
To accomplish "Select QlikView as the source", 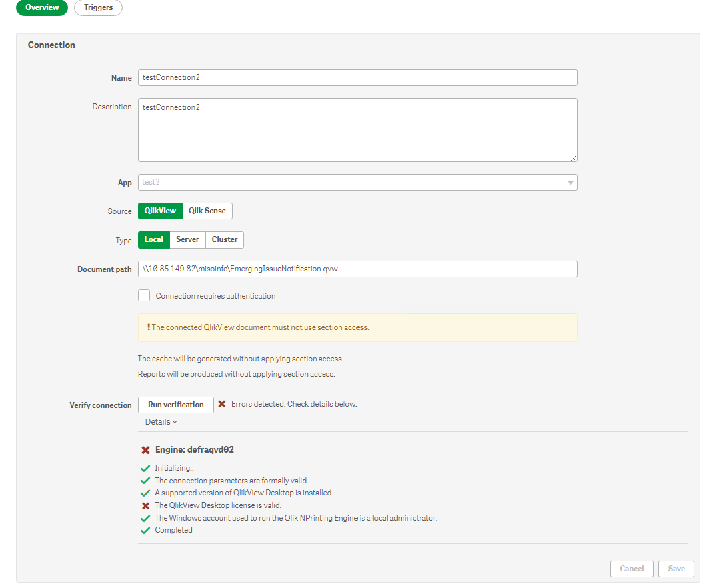I will [x=160, y=211].
